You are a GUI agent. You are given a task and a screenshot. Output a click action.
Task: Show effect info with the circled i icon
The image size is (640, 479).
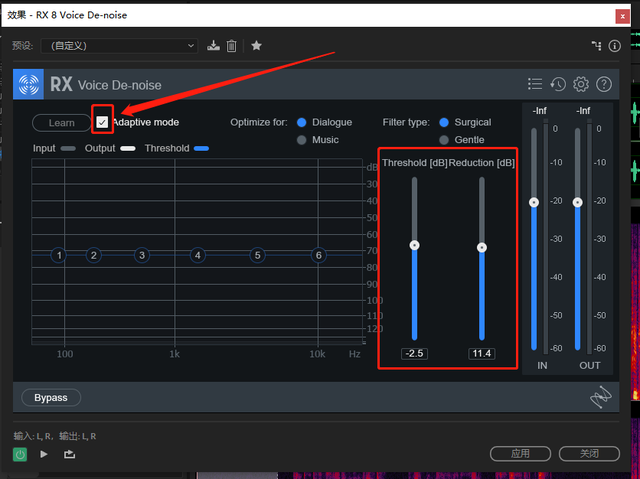coord(614,46)
